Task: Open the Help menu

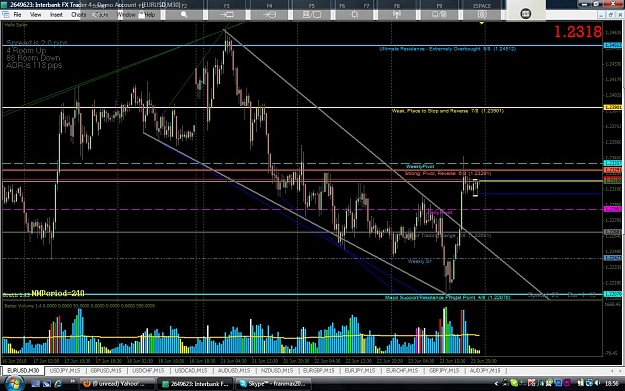Action: point(150,15)
